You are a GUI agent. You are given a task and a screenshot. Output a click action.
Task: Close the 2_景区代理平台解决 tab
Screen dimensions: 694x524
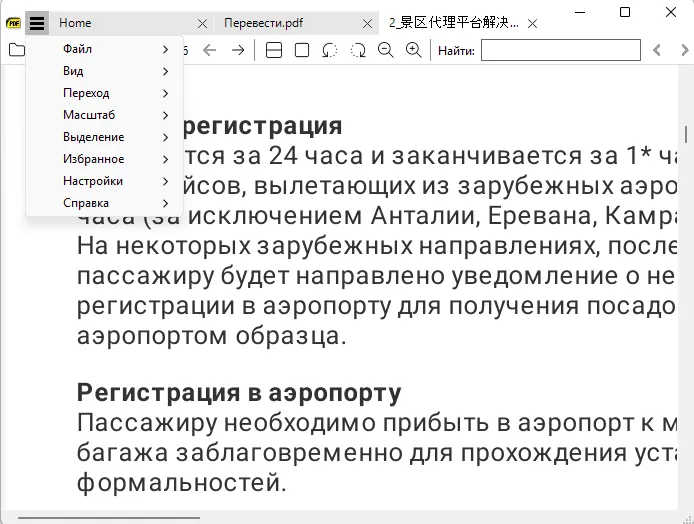pos(532,23)
